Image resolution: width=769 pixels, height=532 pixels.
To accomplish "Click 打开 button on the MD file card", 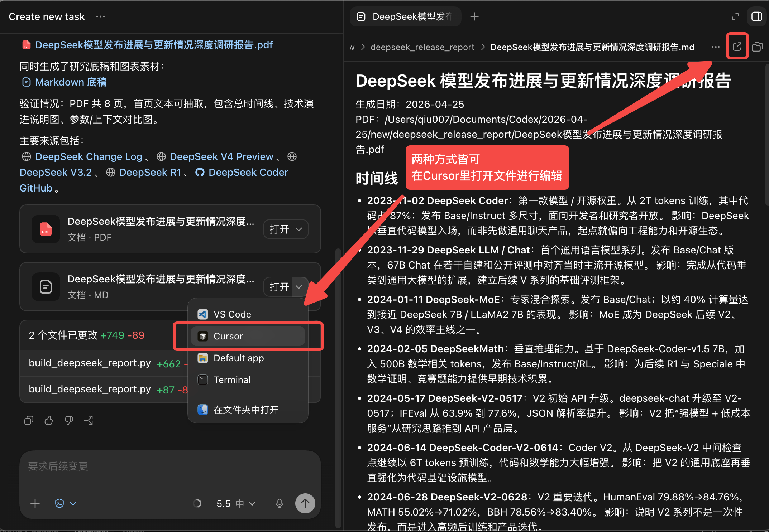I will [x=279, y=287].
